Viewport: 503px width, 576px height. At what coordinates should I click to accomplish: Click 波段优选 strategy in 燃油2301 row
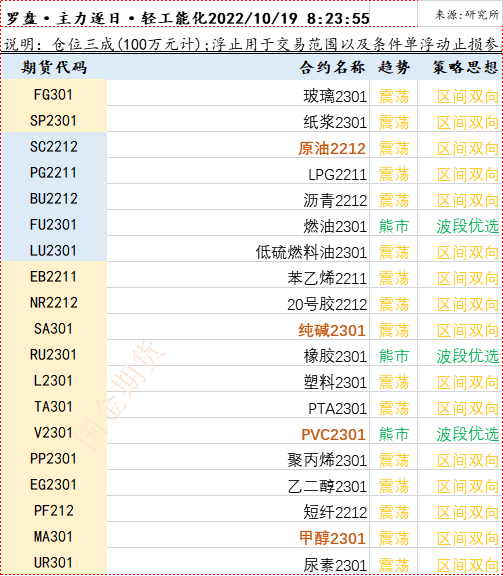[468, 226]
